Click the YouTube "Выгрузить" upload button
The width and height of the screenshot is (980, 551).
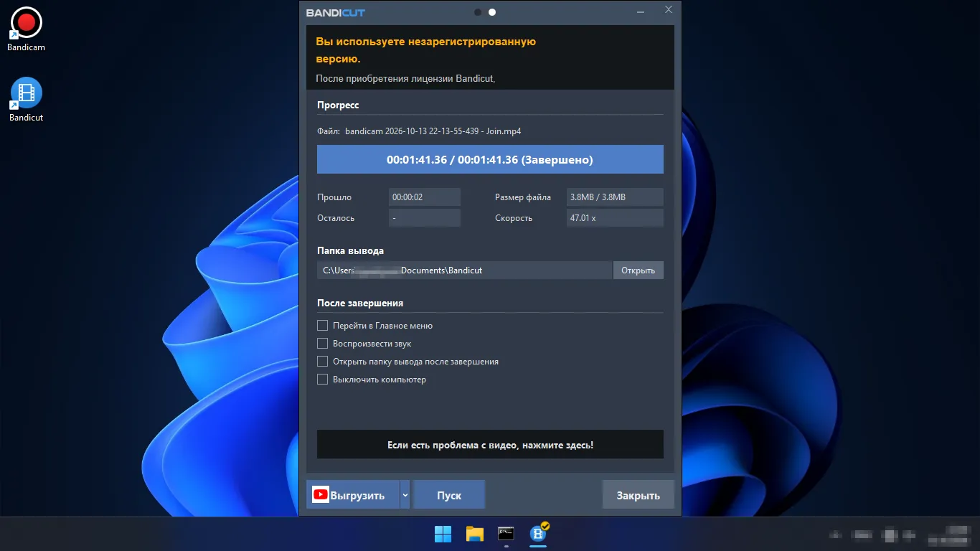pyautogui.click(x=353, y=495)
